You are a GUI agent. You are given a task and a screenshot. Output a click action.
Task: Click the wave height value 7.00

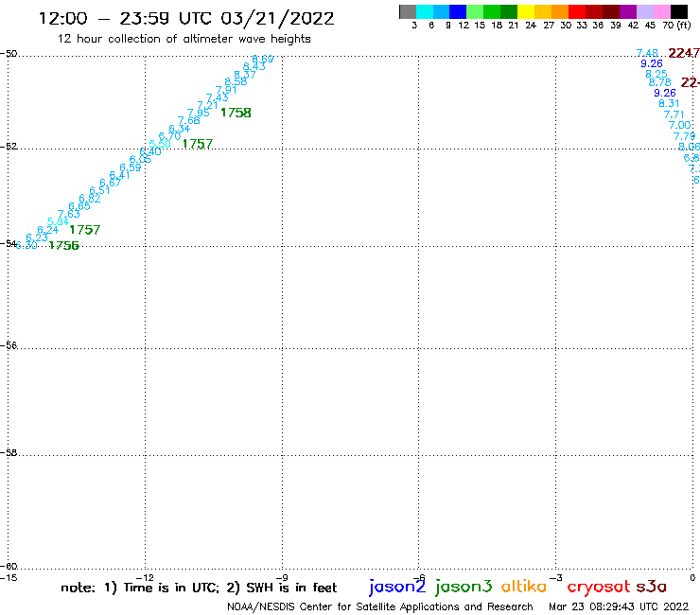click(679, 125)
